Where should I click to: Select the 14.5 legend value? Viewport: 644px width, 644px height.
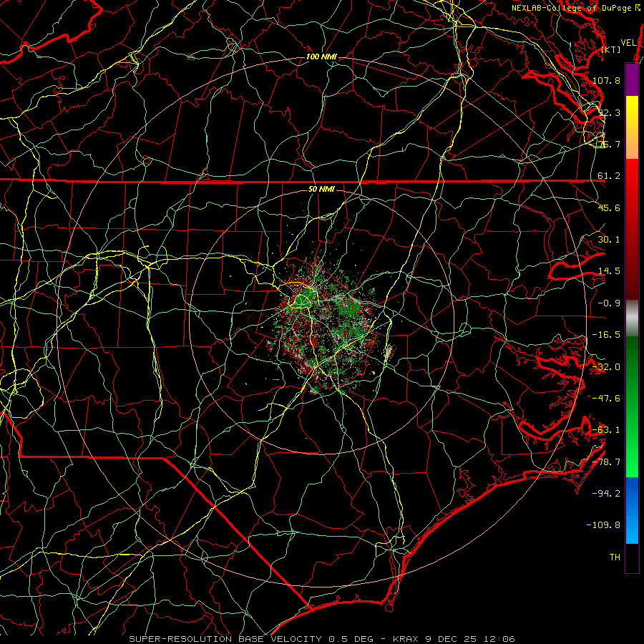pyautogui.click(x=609, y=271)
